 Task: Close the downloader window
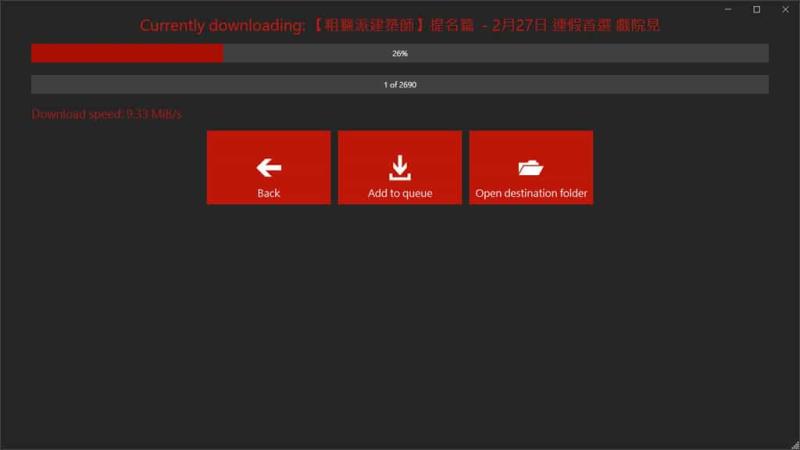click(785, 9)
